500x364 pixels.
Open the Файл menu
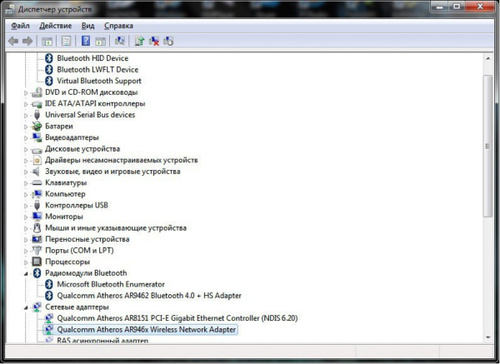[x=20, y=26]
